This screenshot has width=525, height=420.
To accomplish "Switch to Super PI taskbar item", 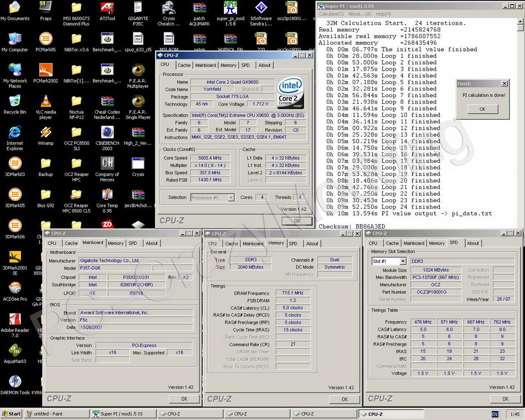I will (x=123, y=414).
